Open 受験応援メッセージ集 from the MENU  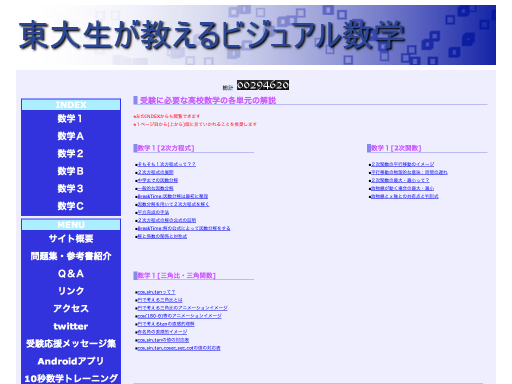[71, 344]
